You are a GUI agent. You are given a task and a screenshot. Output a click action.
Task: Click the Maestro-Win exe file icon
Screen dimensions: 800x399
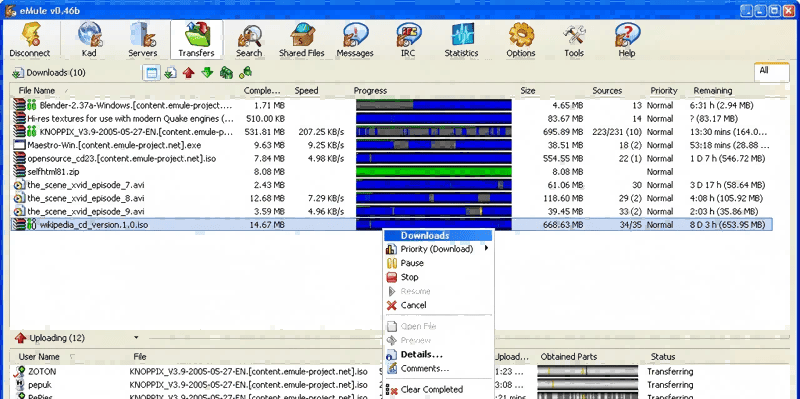pos(19,145)
